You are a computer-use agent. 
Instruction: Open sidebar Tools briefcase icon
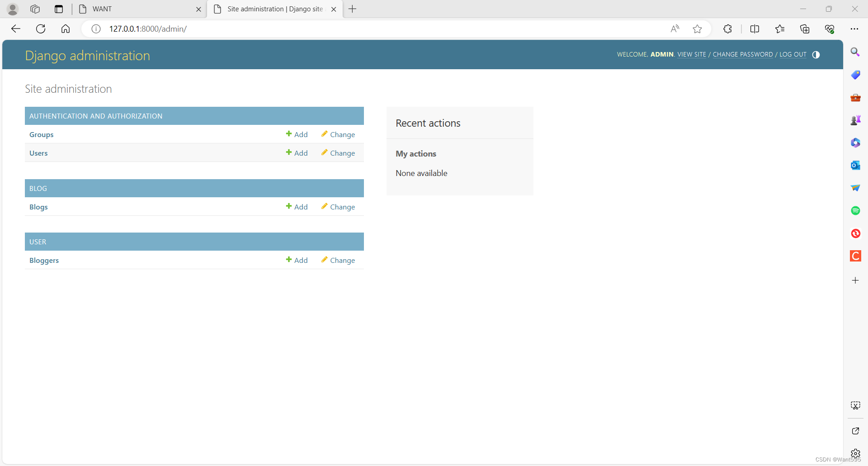click(x=855, y=97)
